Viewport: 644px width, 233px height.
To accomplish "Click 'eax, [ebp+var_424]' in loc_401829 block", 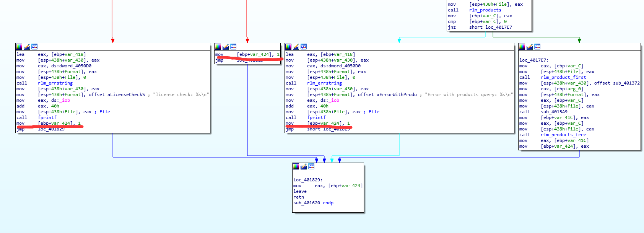I will (x=338, y=186).
